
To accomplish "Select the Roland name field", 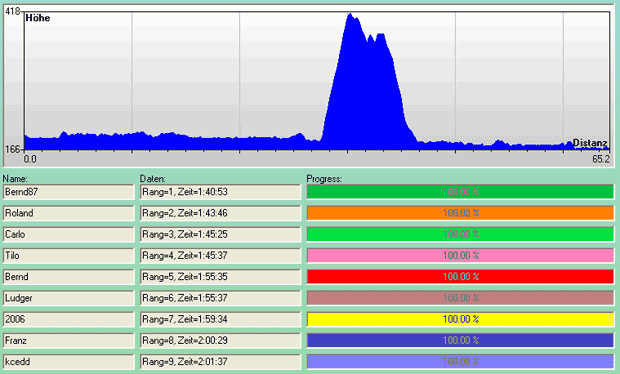I will (69, 213).
